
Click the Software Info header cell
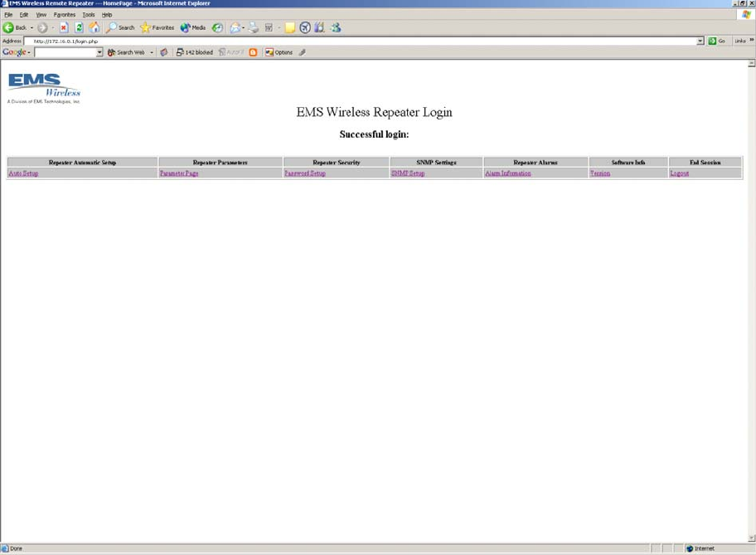click(x=628, y=162)
